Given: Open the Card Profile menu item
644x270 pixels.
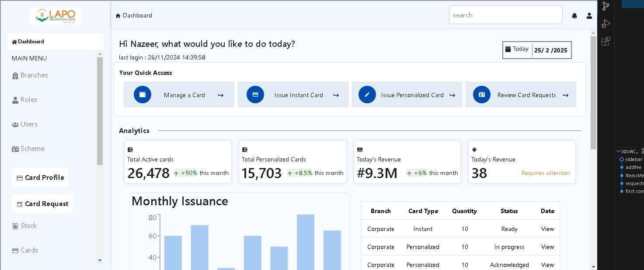Looking at the screenshot, I should point(40,177).
